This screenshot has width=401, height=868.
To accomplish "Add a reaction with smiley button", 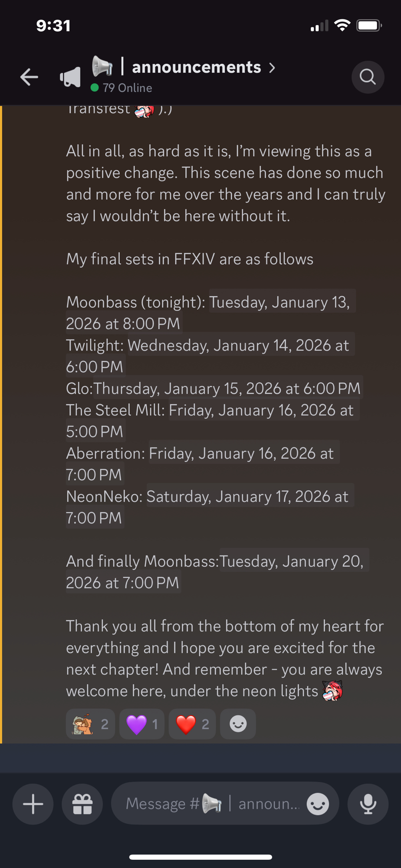I will [x=238, y=724].
